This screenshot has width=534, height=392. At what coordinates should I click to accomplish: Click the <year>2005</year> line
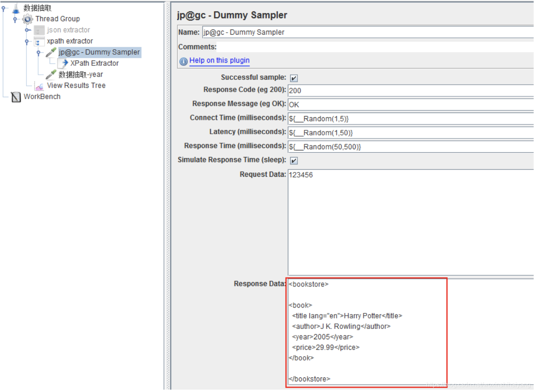323,337
